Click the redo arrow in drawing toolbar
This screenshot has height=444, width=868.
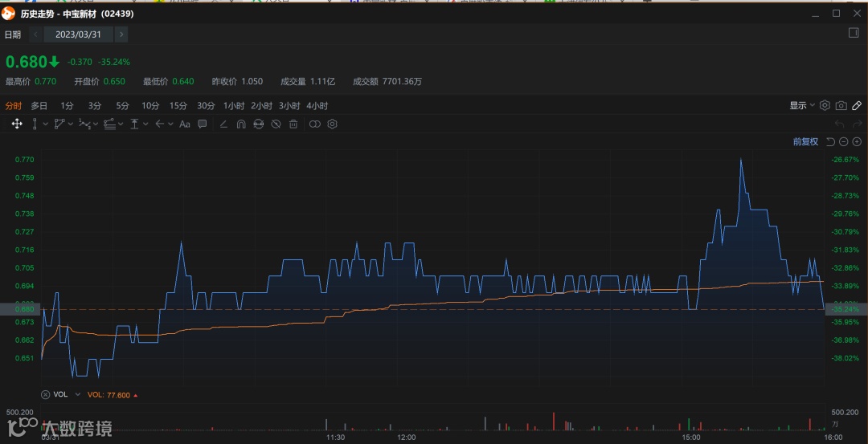point(857,124)
